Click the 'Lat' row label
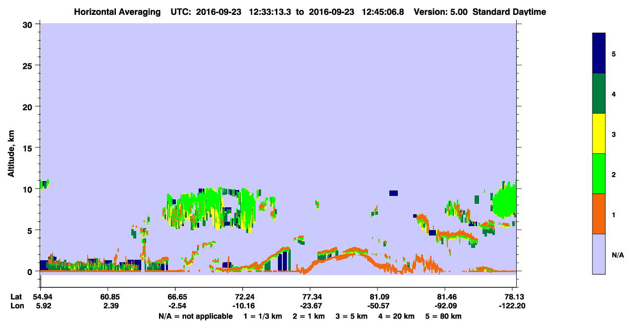The width and height of the screenshot is (644, 330). pyautogui.click(x=16, y=297)
